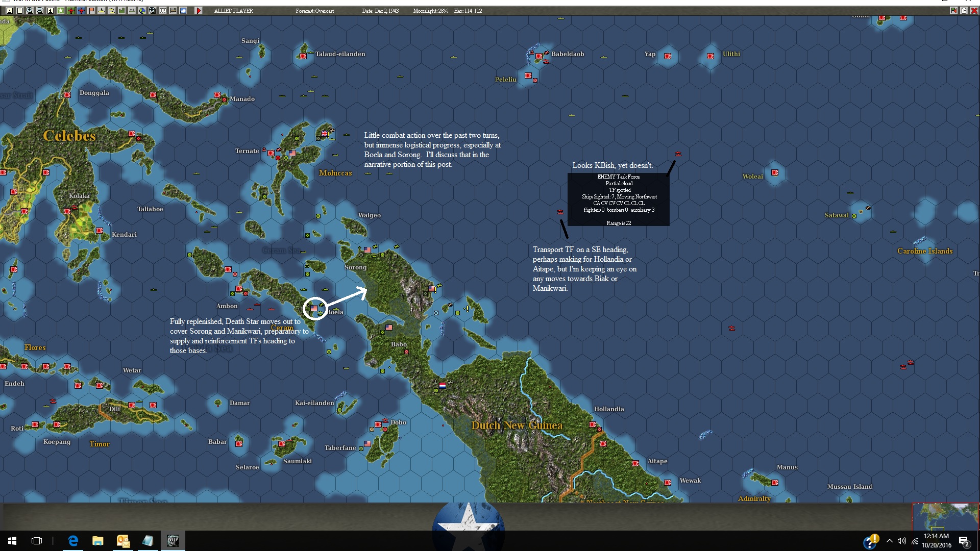This screenshot has height=551, width=980.
Task: Open Task View on the taskbar
Action: 37,541
